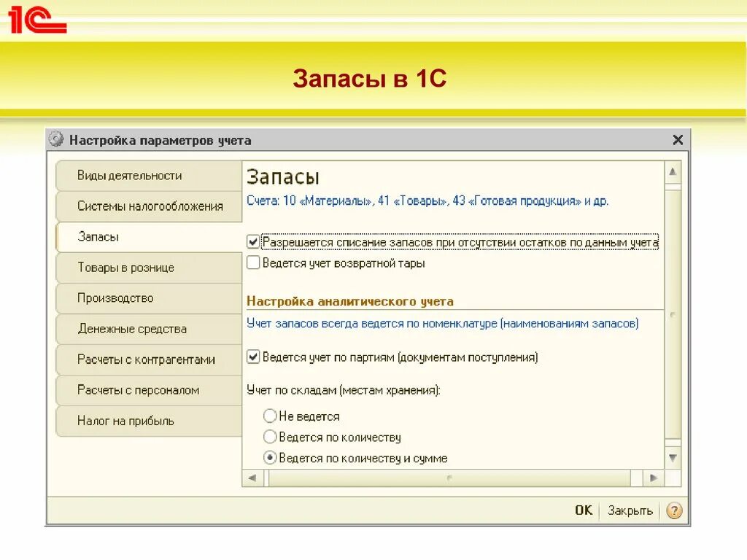Click the Счета: 10 «Материалы» description text
Screen dimensions: 747x560
(x=427, y=201)
